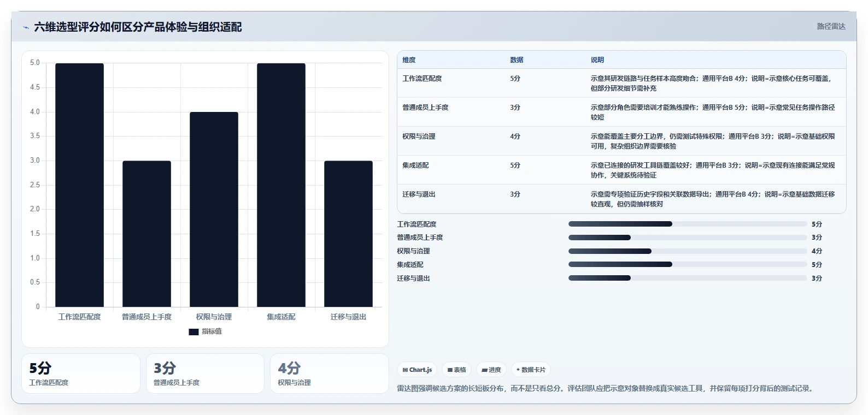Image resolution: width=868 pixels, height=415 pixels.
Task: Click the 普通成员上手度 x-axis label
Action: pyautogui.click(x=146, y=317)
